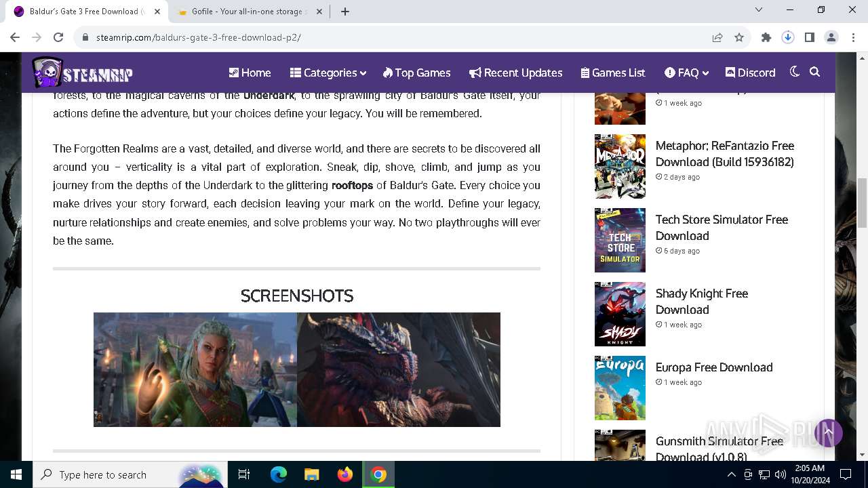Share this page icon
The width and height of the screenshot is (868, 488).
[717, 37]
